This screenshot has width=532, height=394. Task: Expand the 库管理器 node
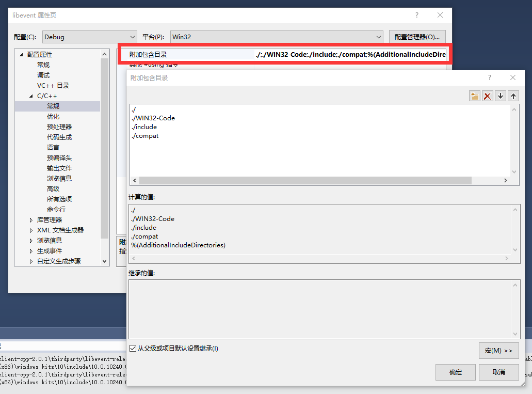(x=31, y=219)
